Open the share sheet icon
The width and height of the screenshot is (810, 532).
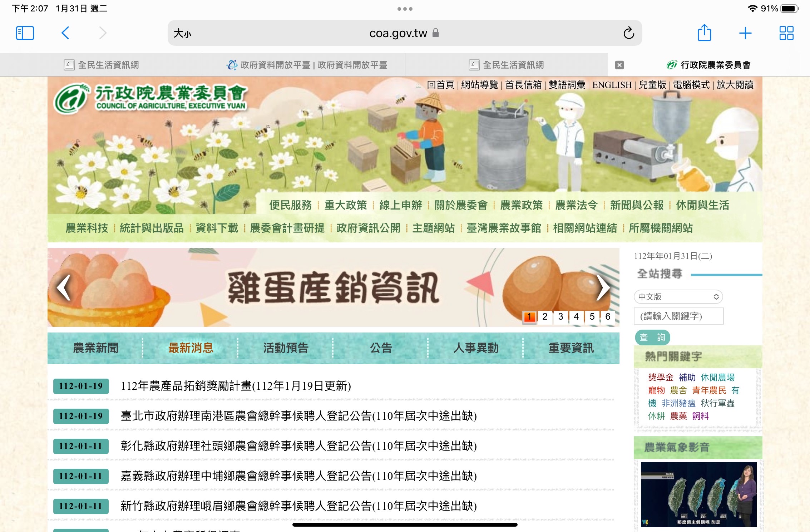pos(704,33)
